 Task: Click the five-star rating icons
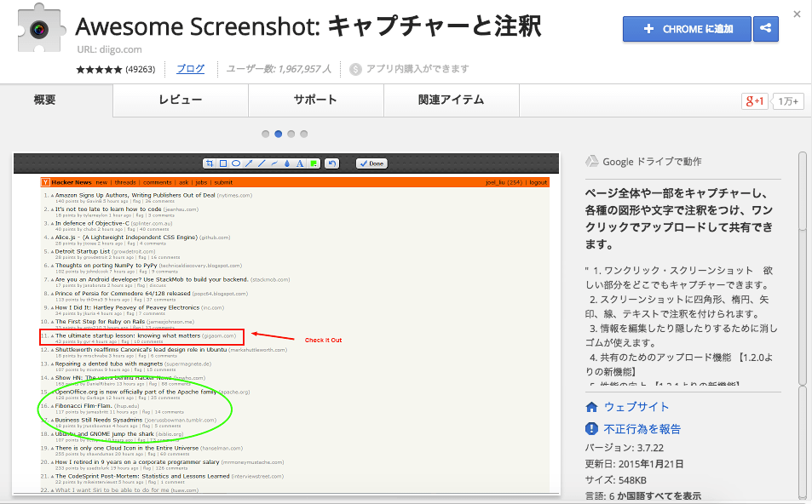tap(99, 69)
